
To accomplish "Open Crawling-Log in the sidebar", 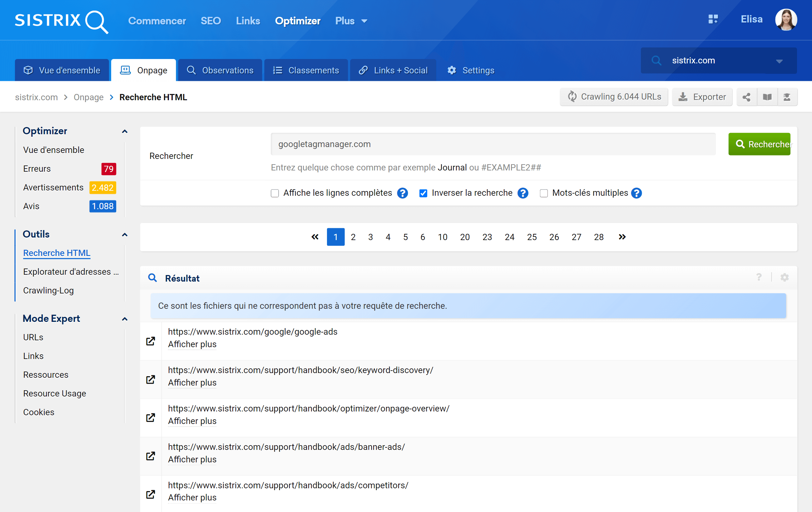I will pyautogui.click(x=48, y=291).
